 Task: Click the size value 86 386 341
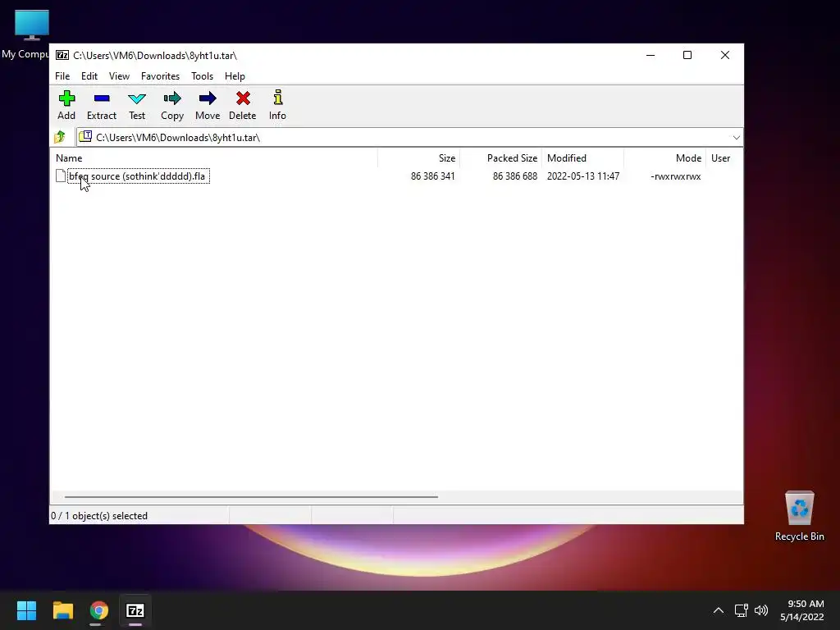433,176
